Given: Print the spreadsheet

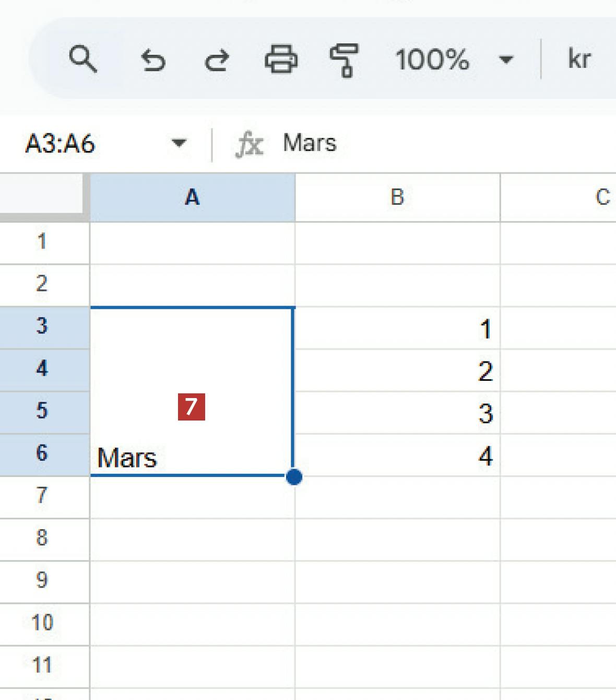Looking at the screenshot, I should tap(281, 59).
